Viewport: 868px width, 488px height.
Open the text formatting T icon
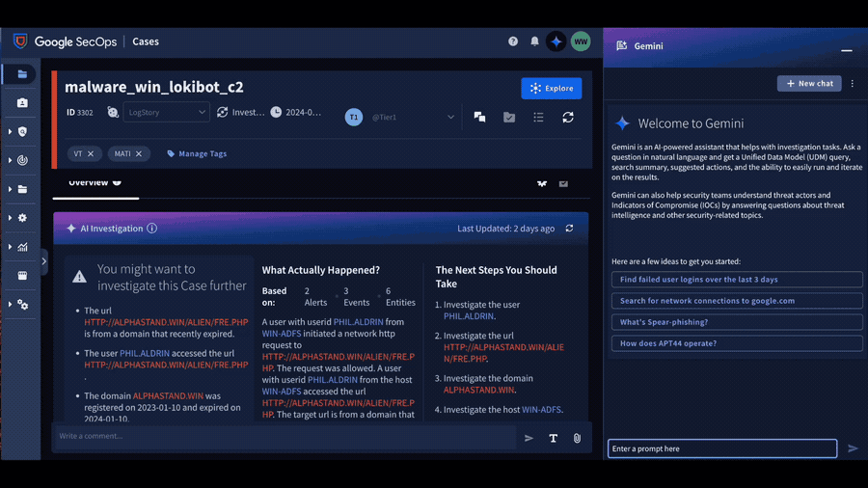pyautogui.click(x=553, y=438)
